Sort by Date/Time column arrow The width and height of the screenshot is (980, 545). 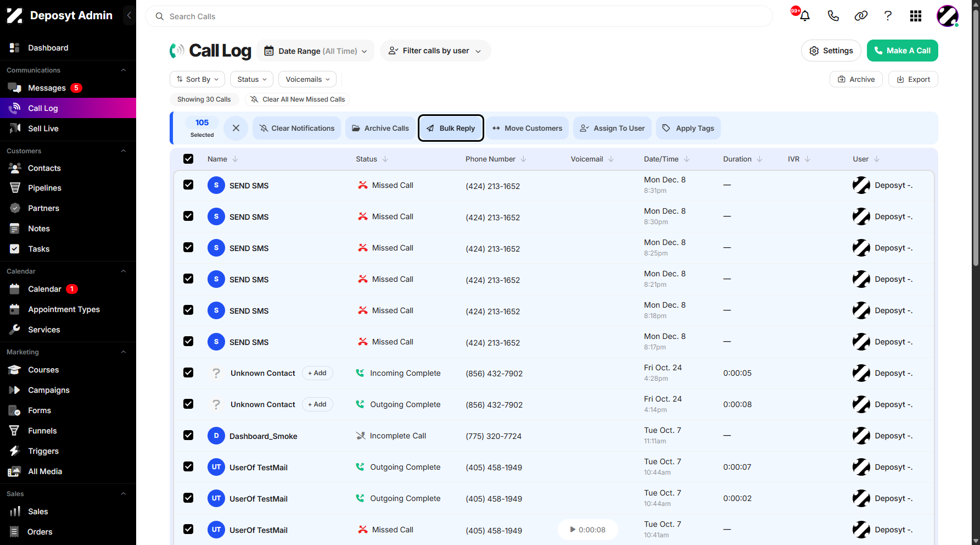[x=686, y=159]
